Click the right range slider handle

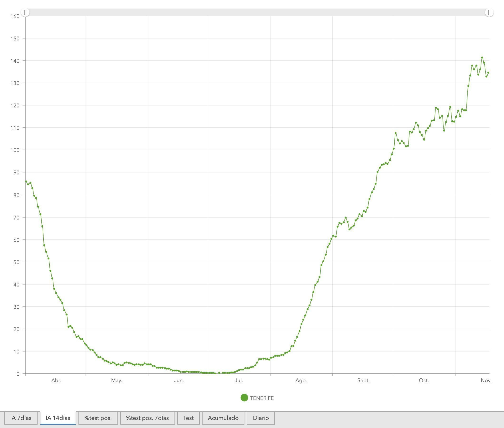[489, 12]
